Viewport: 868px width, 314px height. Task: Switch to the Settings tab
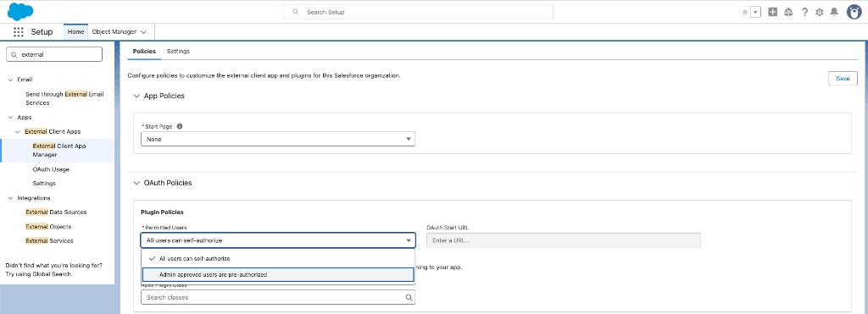178,51
